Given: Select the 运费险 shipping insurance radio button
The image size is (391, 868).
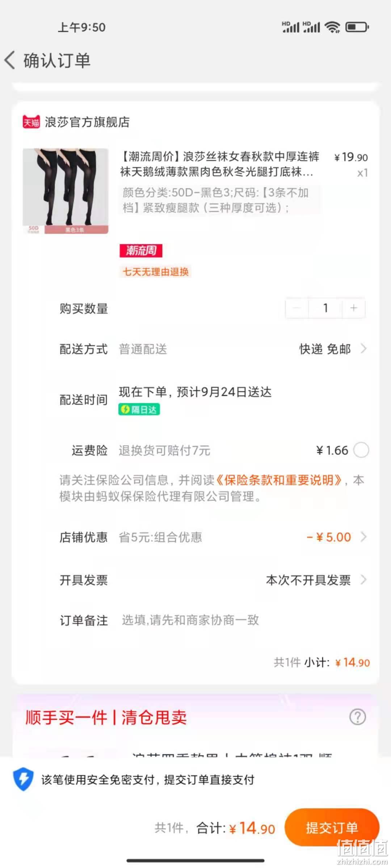Looking at the screenshot, I should pos(361,450).
